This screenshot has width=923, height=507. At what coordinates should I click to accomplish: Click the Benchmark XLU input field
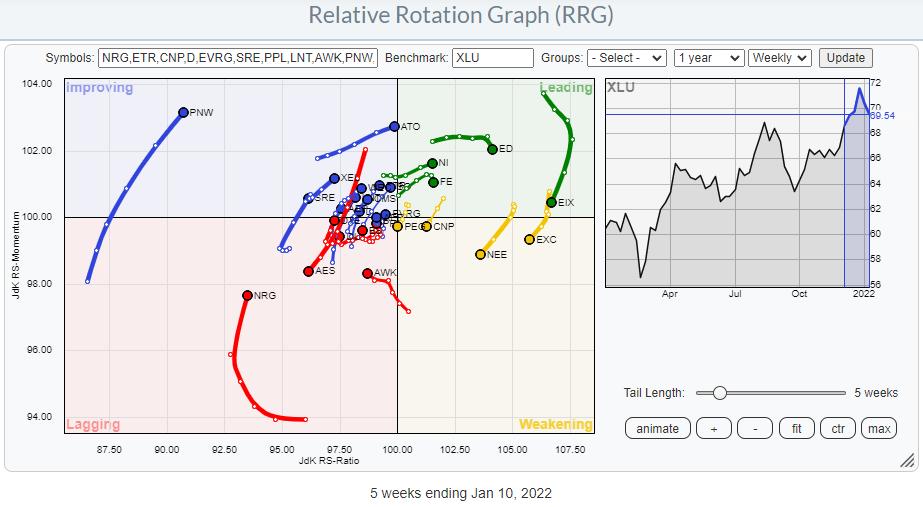pyautogui.click(x=492, y=58)
